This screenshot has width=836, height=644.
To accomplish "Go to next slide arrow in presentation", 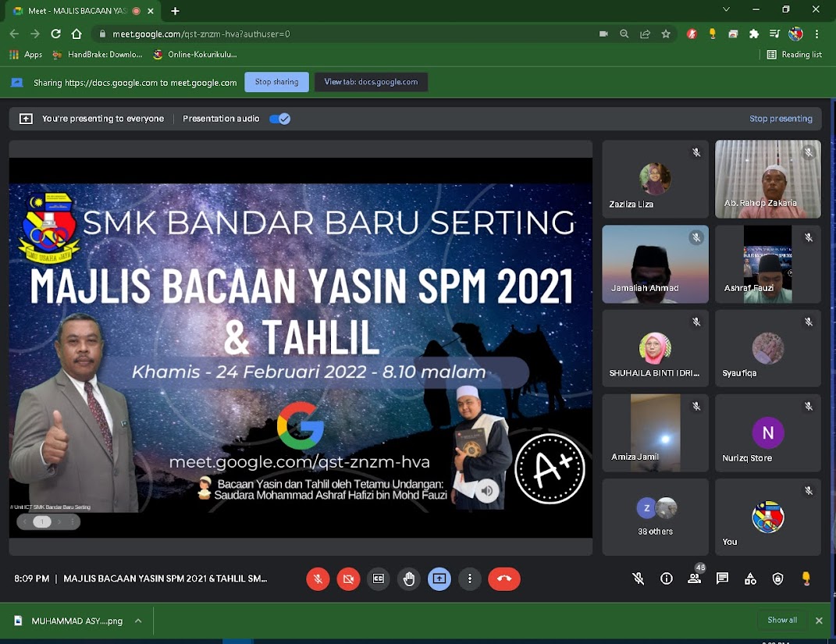I will pyautogui.click(x=59, y=522).
